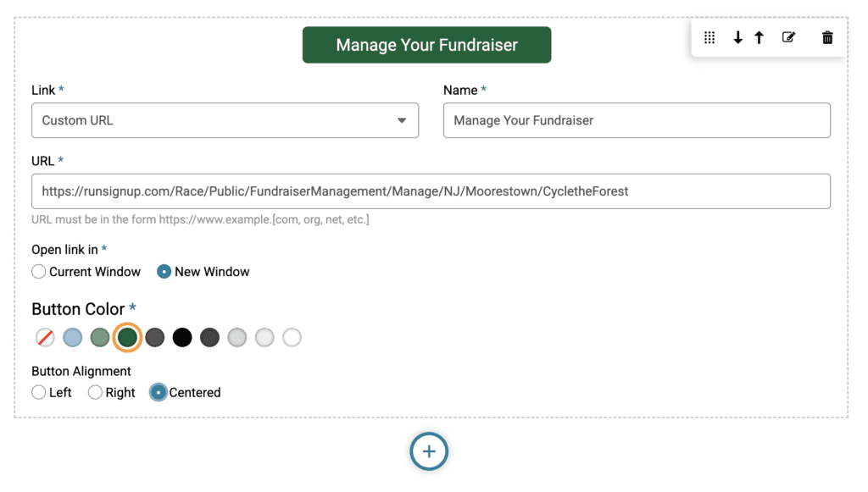The image size is (868, 492).
Task: Add new section with plus circle
Action: [x=429, y=451]
